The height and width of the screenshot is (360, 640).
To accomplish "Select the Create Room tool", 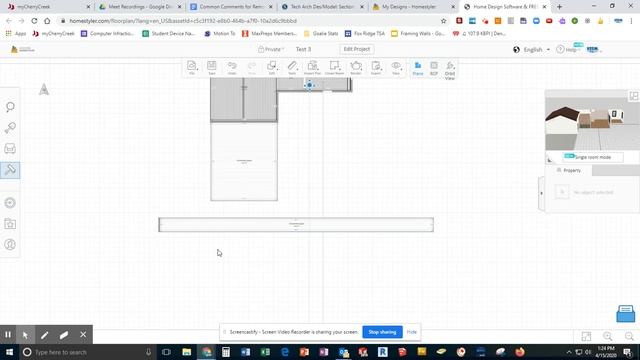I will pos(335,67).
